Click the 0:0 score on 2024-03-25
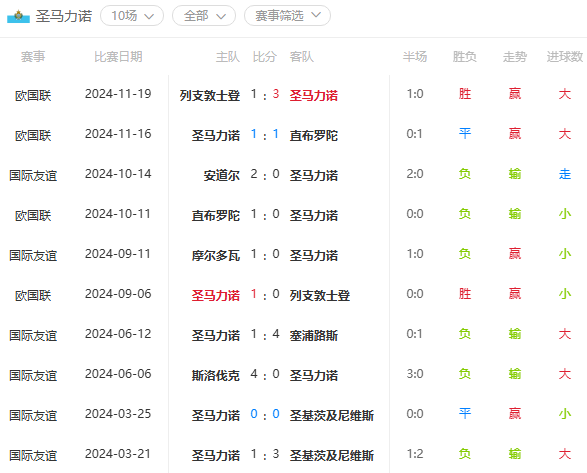This screenshot has width=587, height=473. [x=265, y=414]
